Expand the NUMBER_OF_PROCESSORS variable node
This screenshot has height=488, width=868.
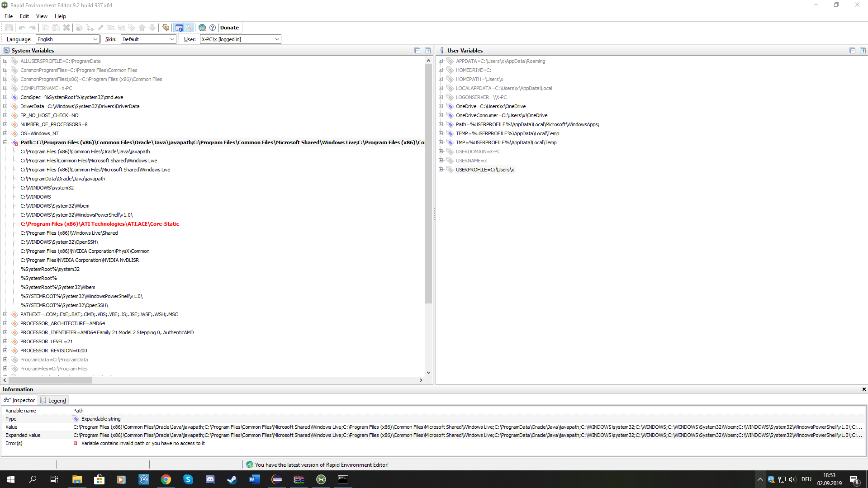click(x=5, y=124)
